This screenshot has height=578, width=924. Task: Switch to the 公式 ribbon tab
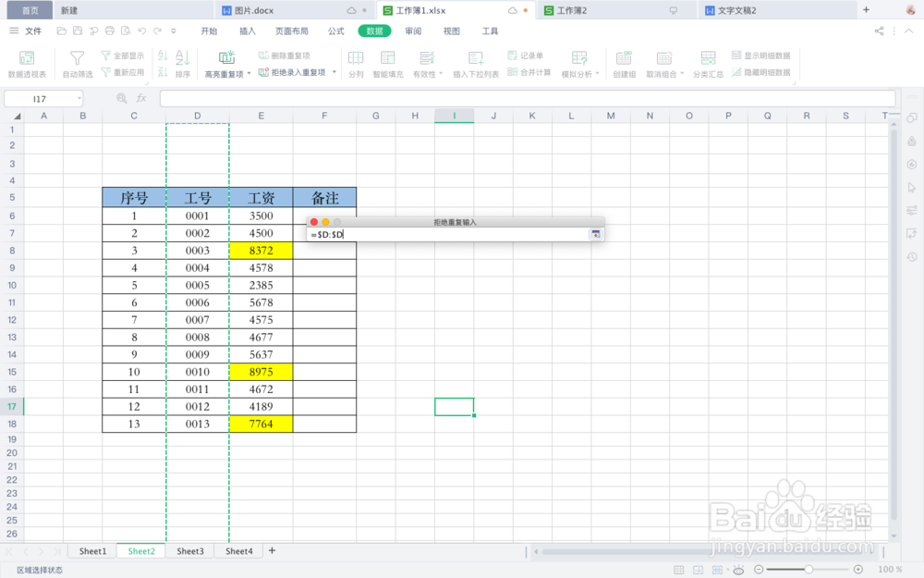coord(335,31)
